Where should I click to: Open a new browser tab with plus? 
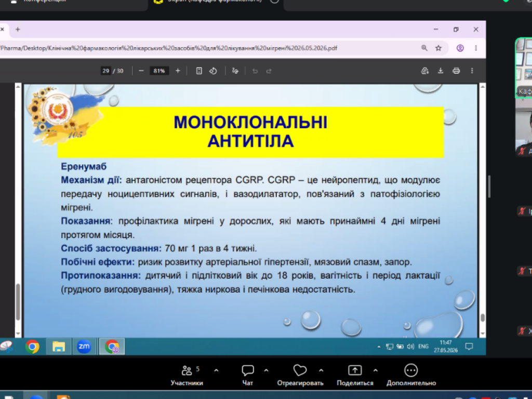click(x=18, y=30)
